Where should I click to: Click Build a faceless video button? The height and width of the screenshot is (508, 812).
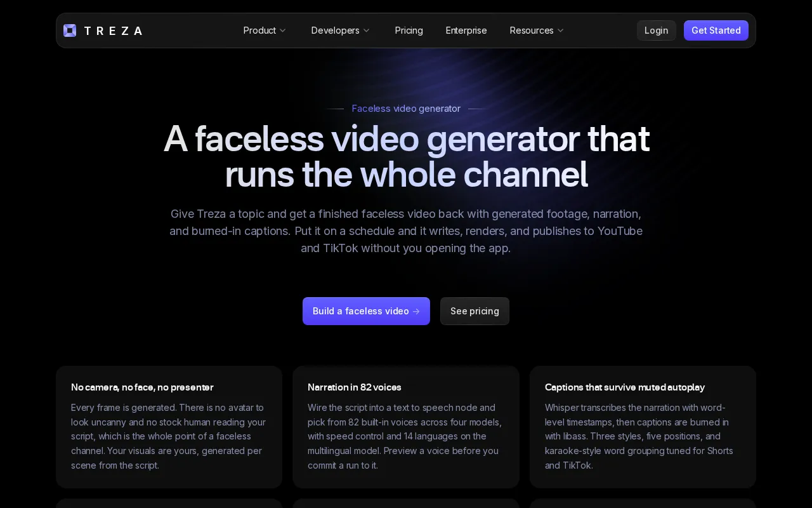pos(366,311)
